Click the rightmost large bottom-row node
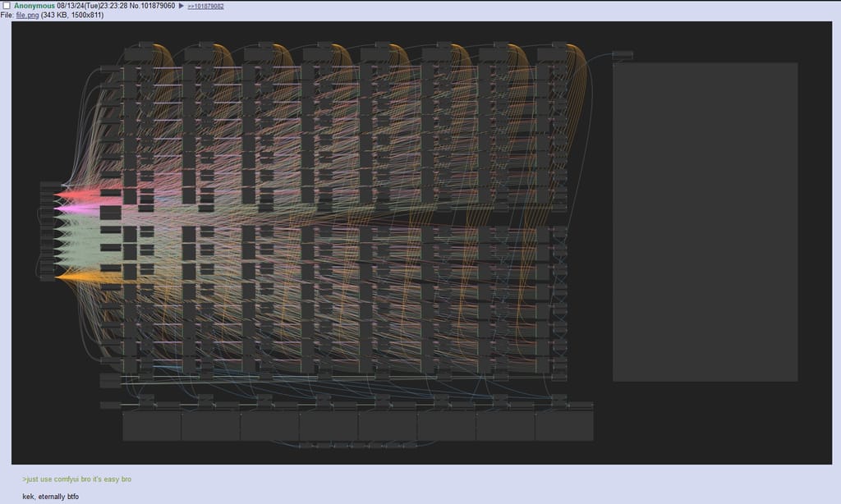 (x=563, y=426)
